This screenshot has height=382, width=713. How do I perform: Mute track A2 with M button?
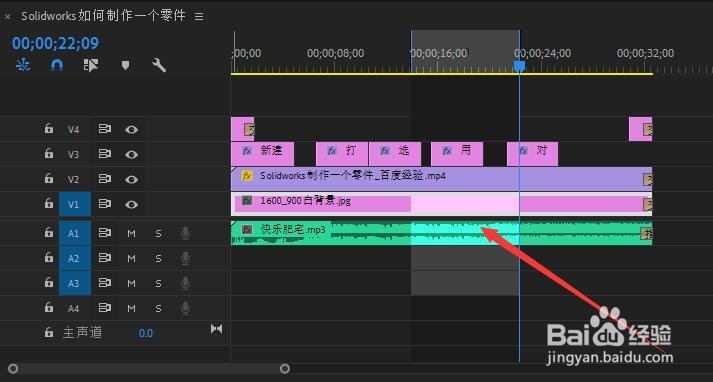coord(131,258)
